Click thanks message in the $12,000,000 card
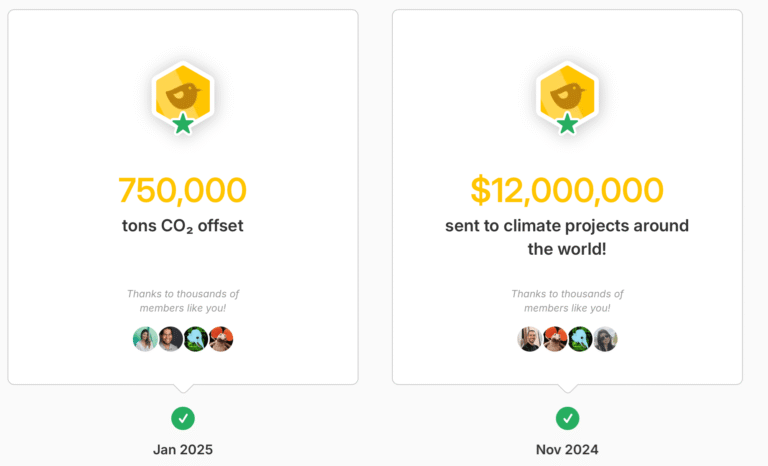Viewport: 768px width, 466px height. point(567,300)
